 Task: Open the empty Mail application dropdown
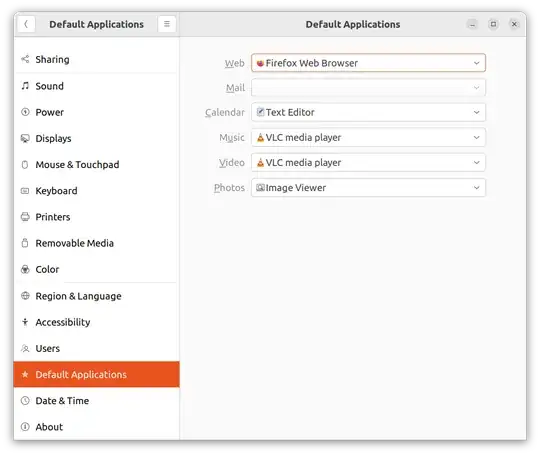[x=368, y=87]
